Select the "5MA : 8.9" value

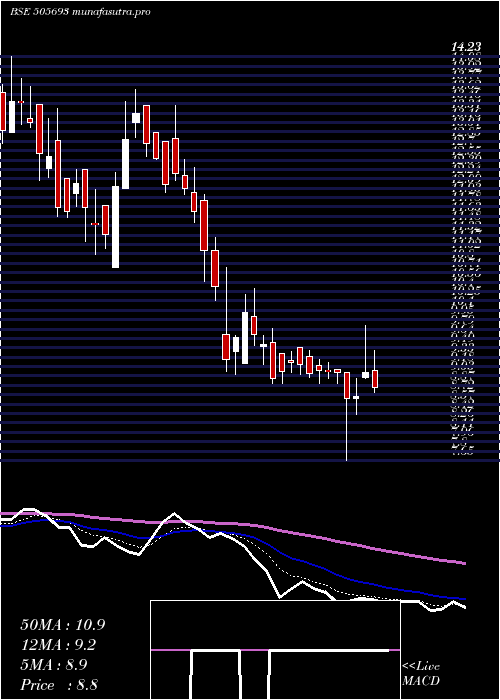pyautogui.click(x=54, y=665)
